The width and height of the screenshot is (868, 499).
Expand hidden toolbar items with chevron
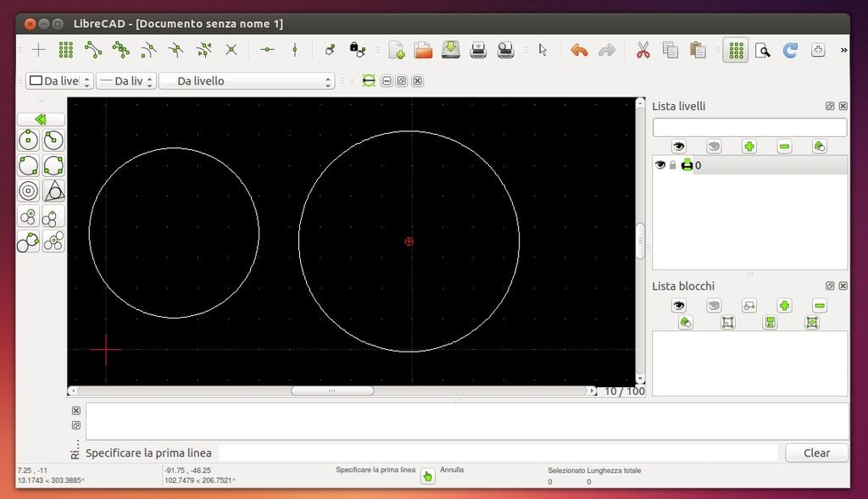tap(843, 50)
